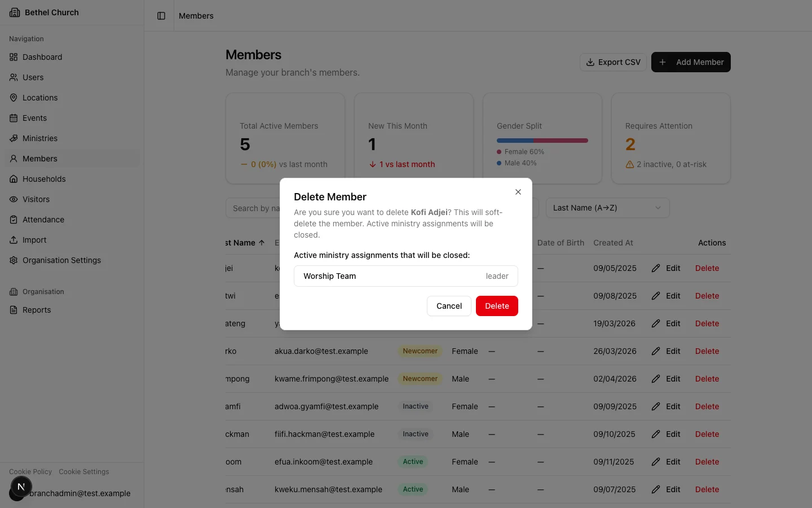Cancel the member deletion

click(x=449, y=306)
